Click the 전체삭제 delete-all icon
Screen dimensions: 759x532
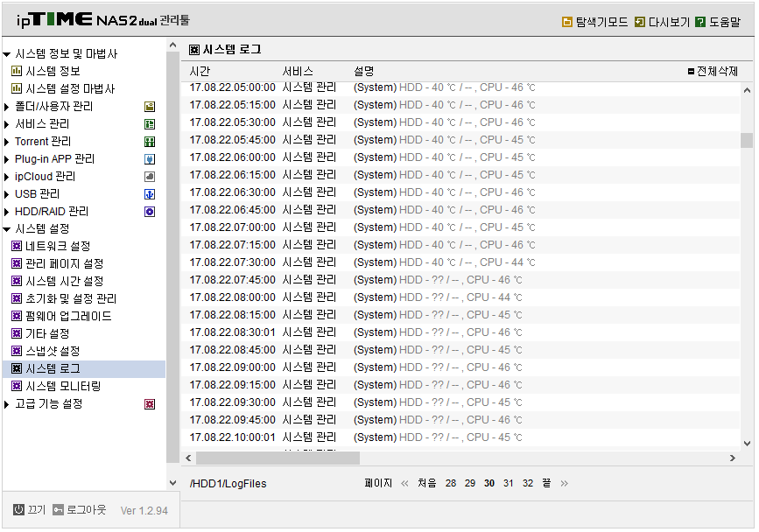click(x=691, y=72)
